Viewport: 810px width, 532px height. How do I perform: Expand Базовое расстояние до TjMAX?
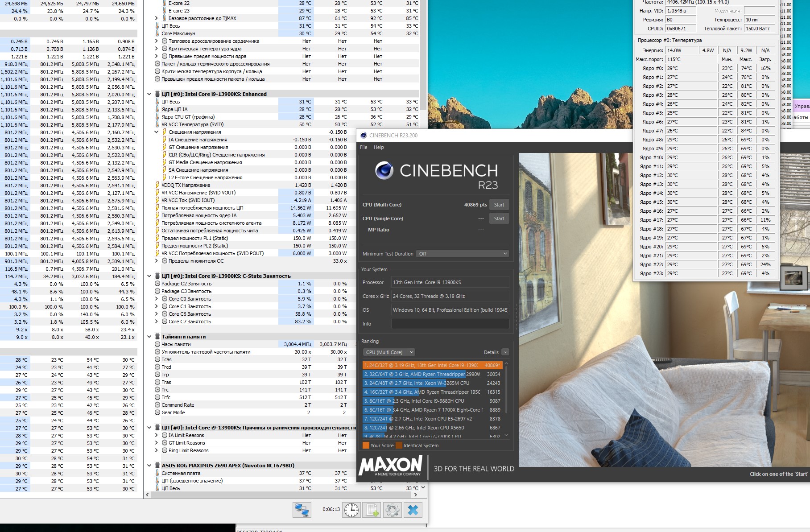[x=157, y=18]
